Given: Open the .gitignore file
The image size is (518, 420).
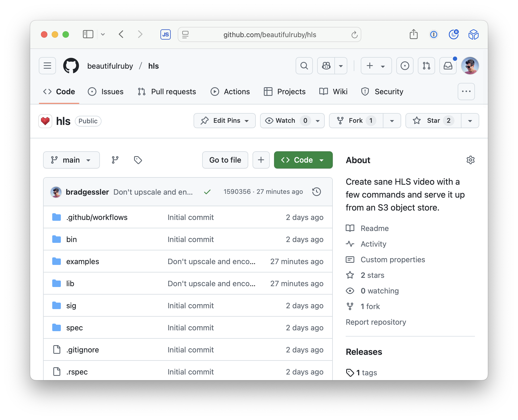Looking at the screenshot, I should (83, 350).
